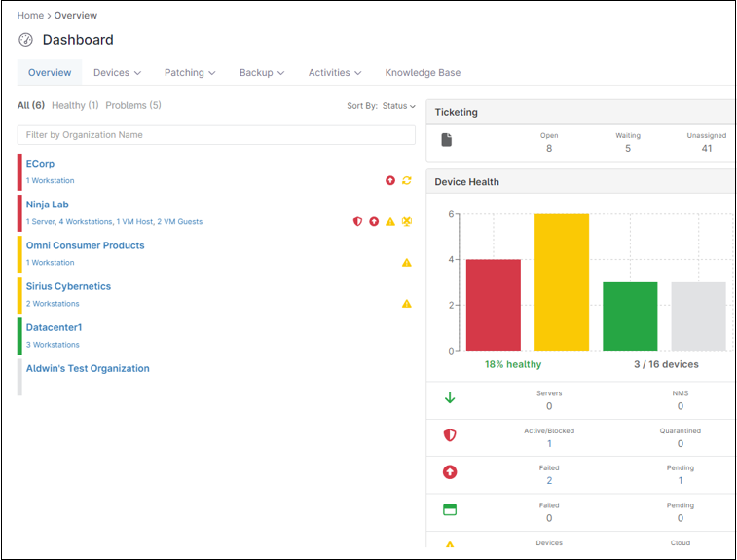
Task: Click the Filter by Organization Name field
Action: click(216, 135)
